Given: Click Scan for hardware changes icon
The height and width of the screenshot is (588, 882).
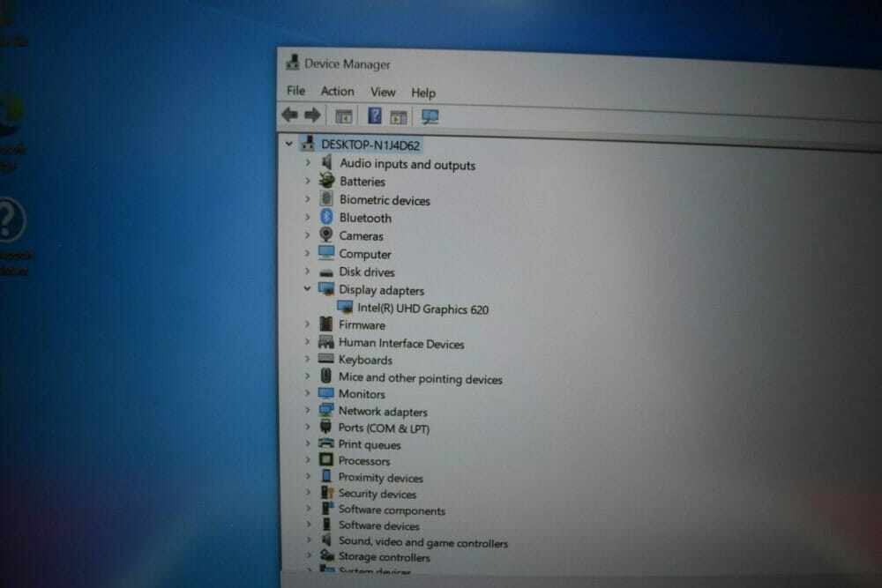Looking at the screenshot, I should click(x=430, y=117).
